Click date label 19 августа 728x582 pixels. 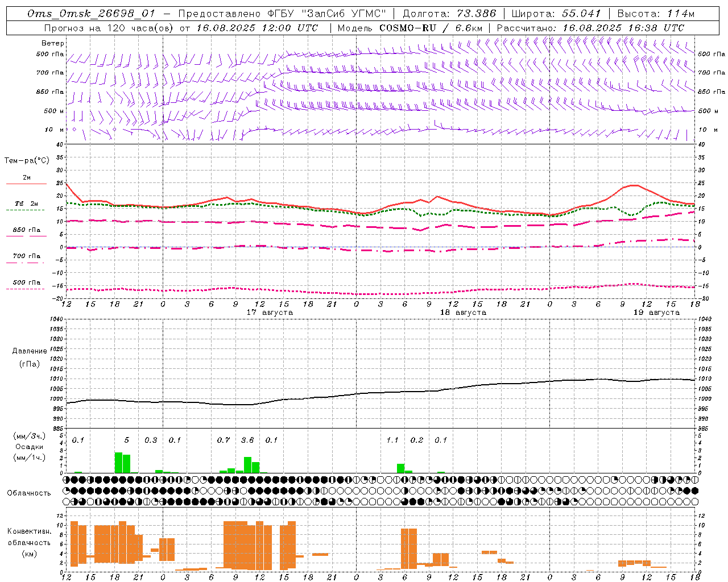coord(656,313)
